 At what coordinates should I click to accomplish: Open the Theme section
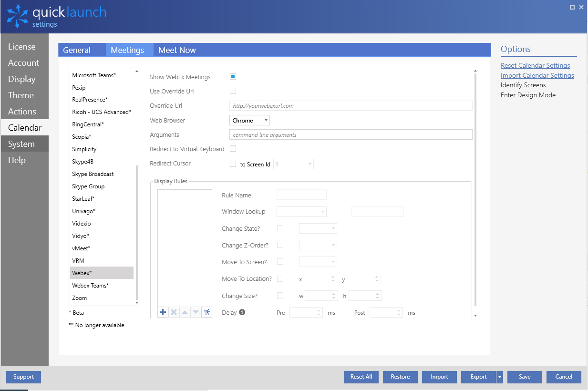point(25,95)
